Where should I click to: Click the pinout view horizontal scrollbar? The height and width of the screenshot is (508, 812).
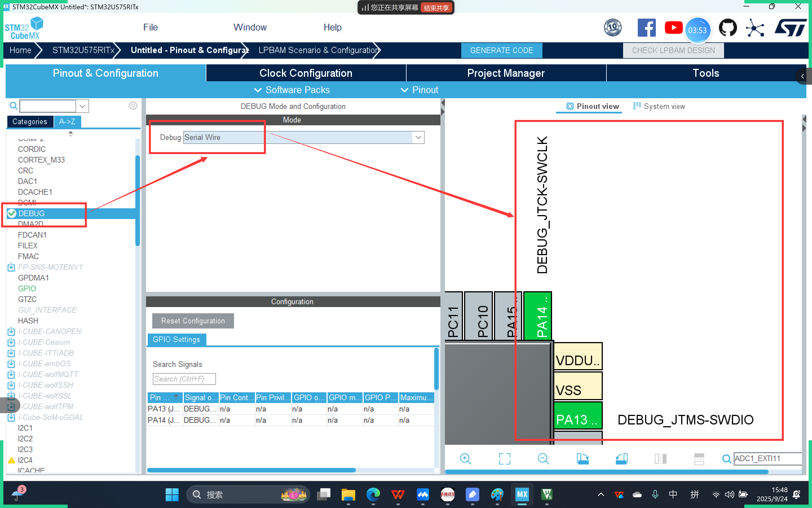606,472
